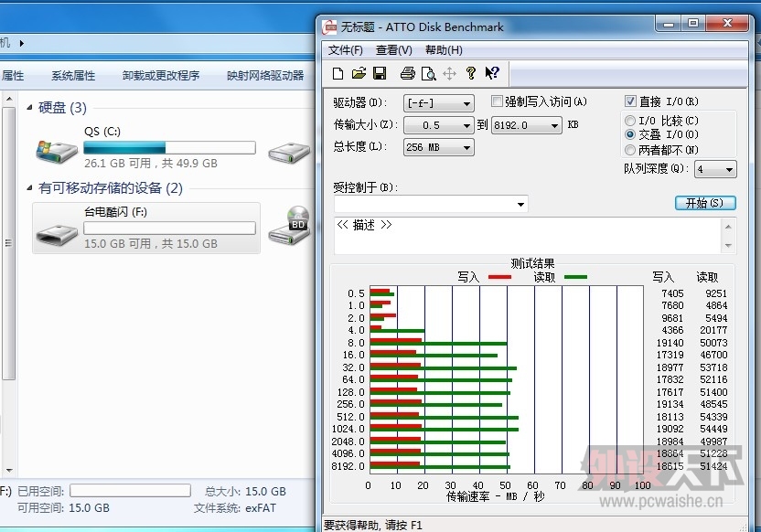Select I/O 比较 radio button
This screenshot has width=761, height=532.
[x=630, y=121]
